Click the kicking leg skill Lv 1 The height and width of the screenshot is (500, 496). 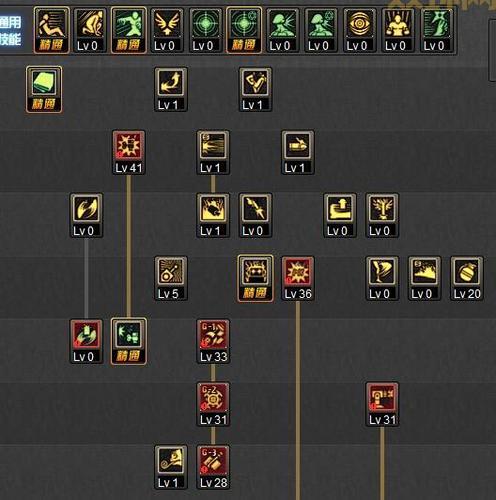click(255, 89)
